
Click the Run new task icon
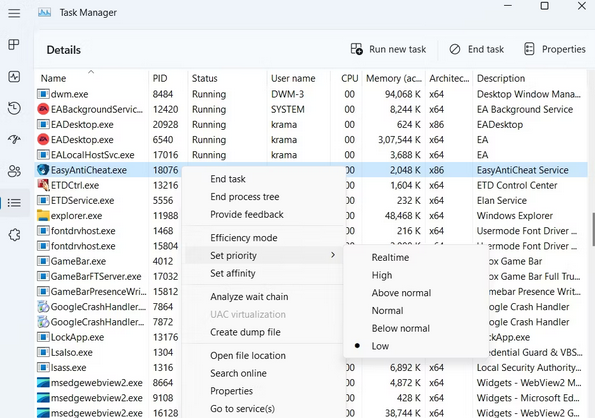[x=356, y=49]
